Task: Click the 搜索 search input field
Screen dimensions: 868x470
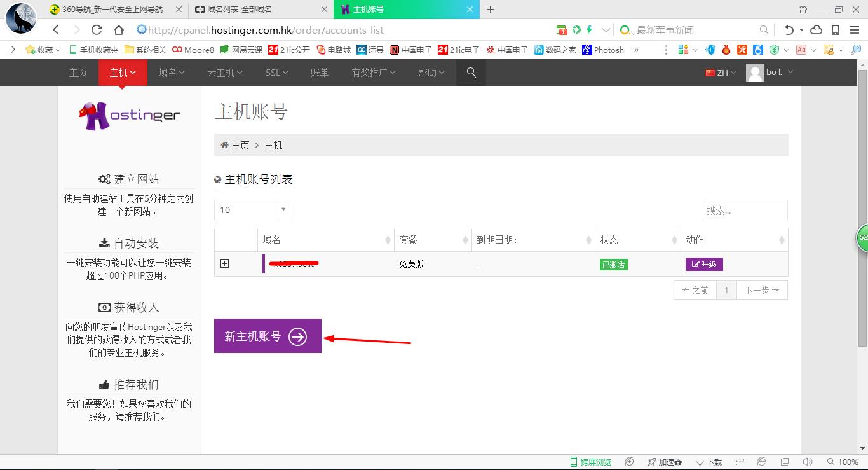Action: pos(745,210)
